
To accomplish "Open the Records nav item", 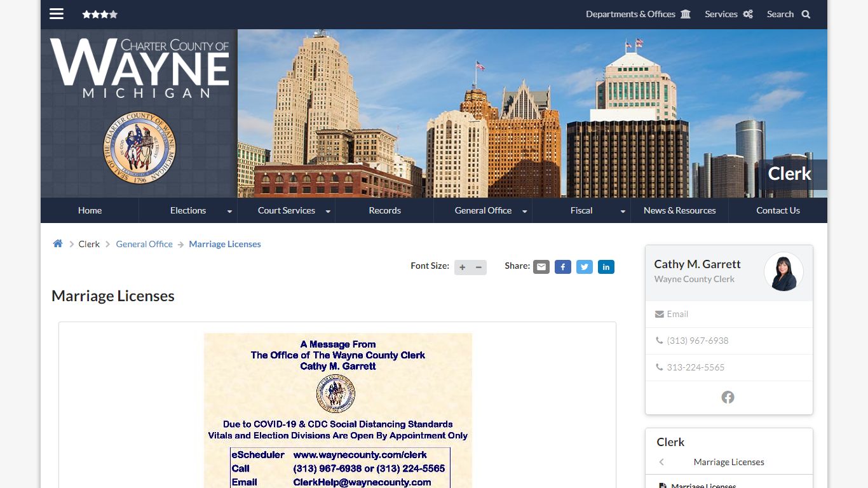I will [x=385, y=210].
